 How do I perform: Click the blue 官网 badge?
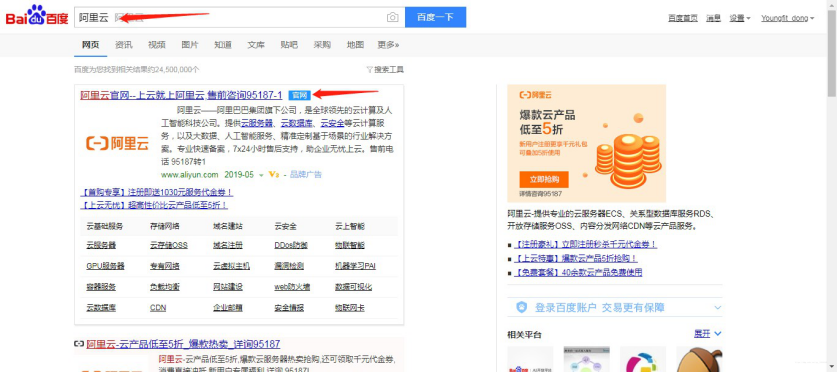pyautogui.click(x=299, y=95)
